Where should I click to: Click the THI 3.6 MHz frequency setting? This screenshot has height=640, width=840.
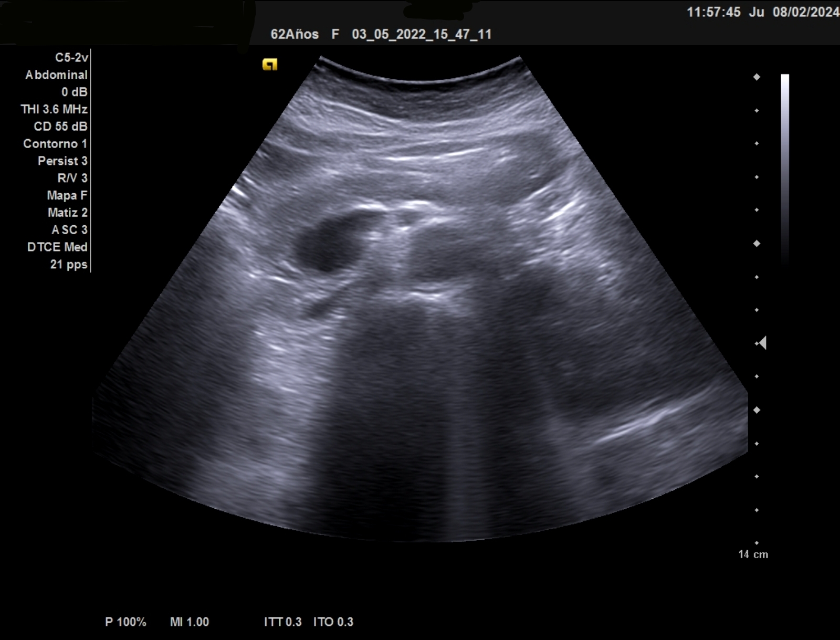coord(54,109)
